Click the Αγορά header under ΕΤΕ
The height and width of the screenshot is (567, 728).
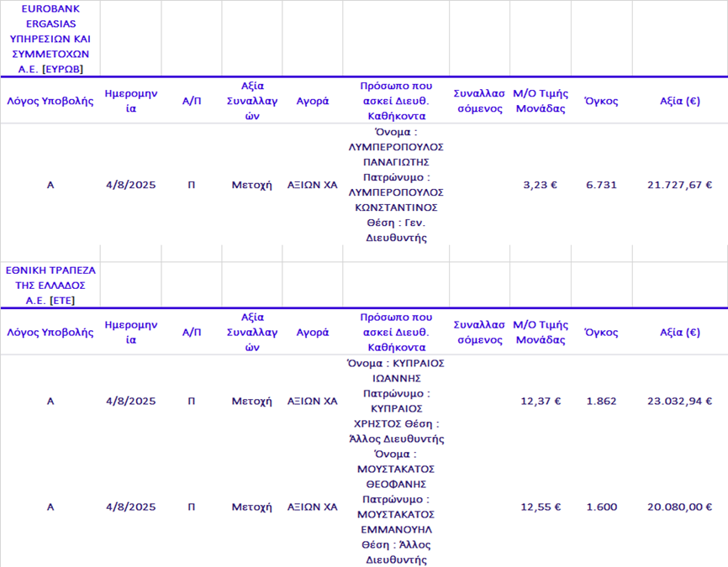click(x=313, y=332)
